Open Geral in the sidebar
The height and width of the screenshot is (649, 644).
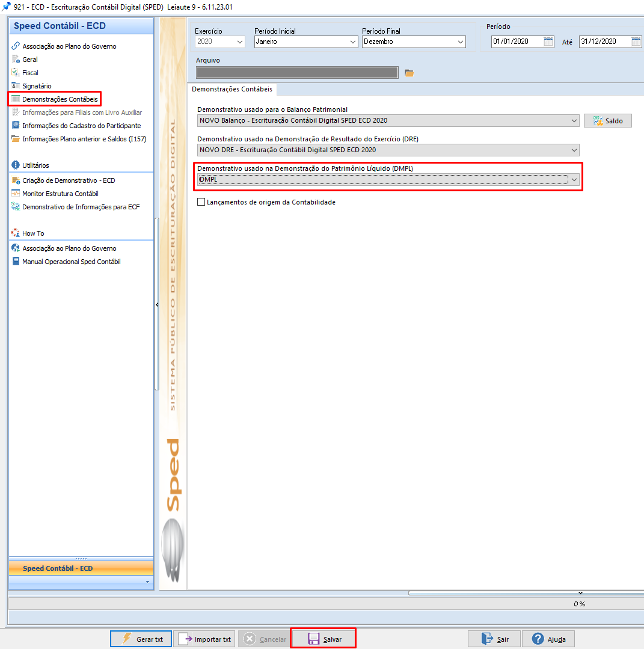coord(30,59)
